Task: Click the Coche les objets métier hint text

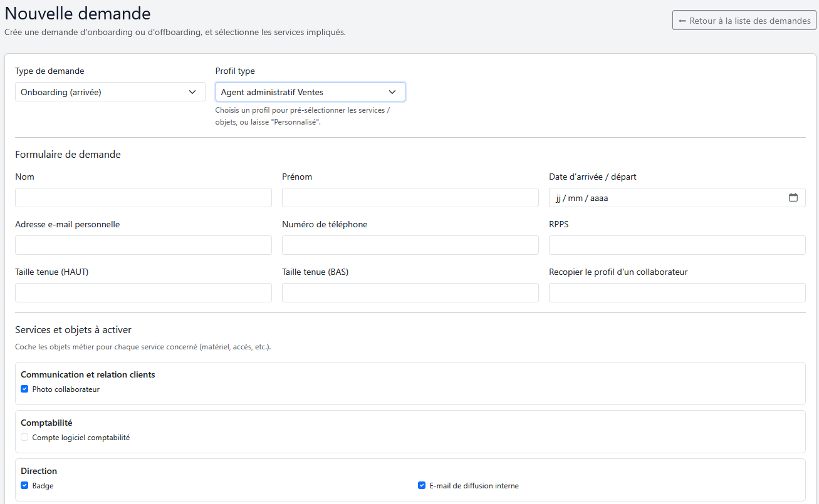Action: click(x=143, y=347)
